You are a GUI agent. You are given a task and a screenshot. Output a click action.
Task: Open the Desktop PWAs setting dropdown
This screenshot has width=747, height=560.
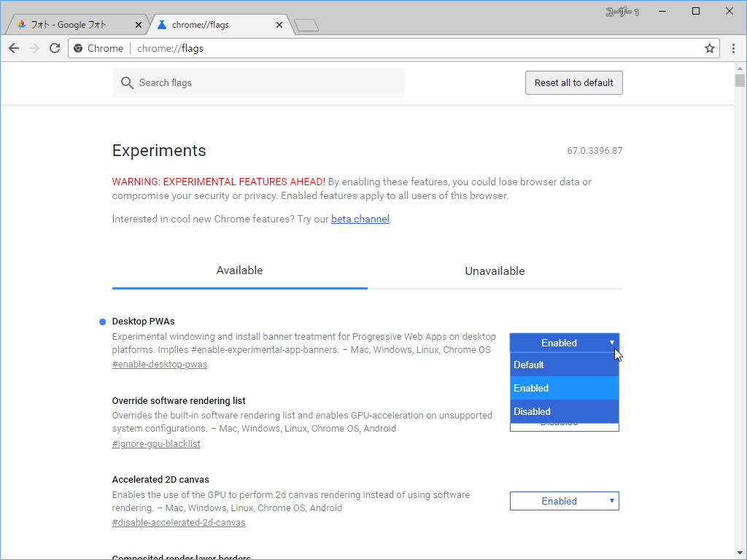(564, 343)
